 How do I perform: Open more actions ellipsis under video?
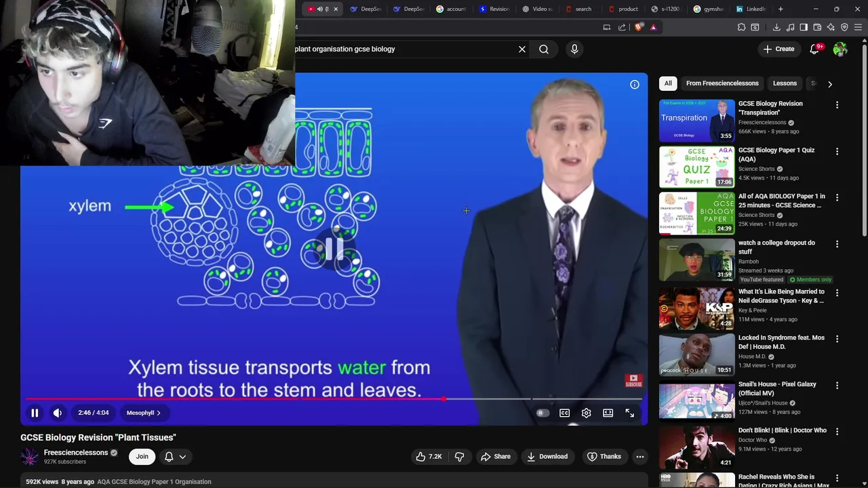coord(639,457)
